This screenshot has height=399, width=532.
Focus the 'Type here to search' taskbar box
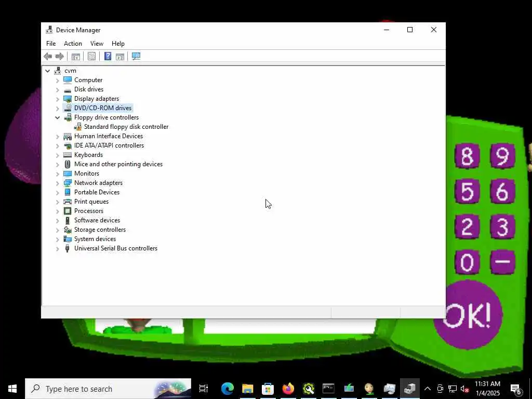[108, 389]
